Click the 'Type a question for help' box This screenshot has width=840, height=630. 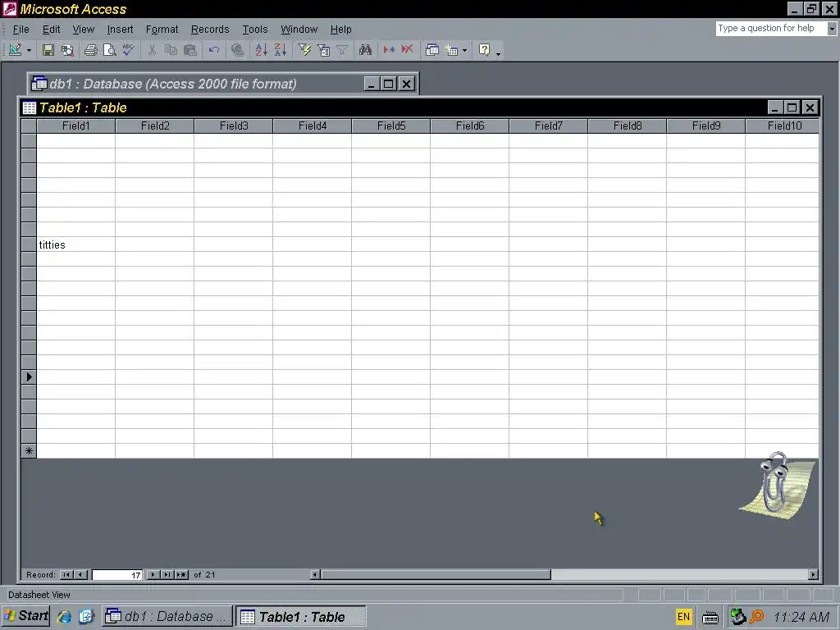tap(771, 29)
